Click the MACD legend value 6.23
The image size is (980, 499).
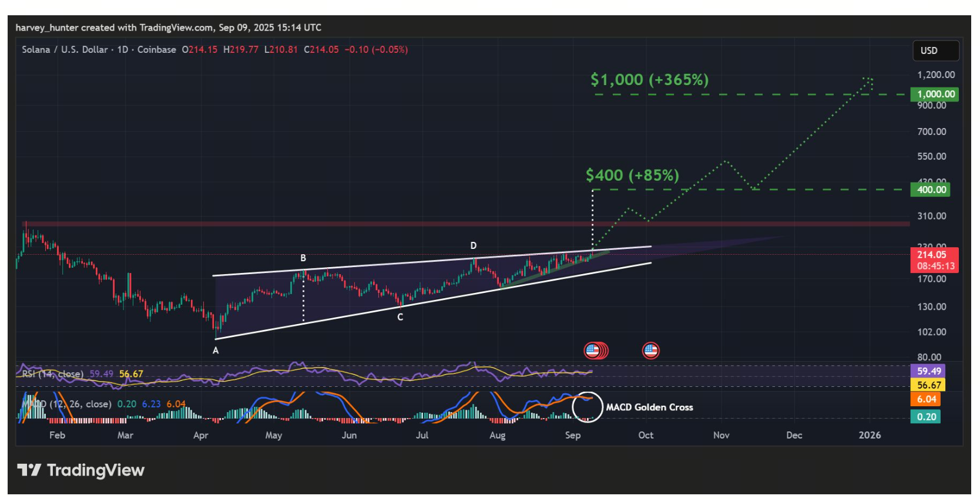151,404
